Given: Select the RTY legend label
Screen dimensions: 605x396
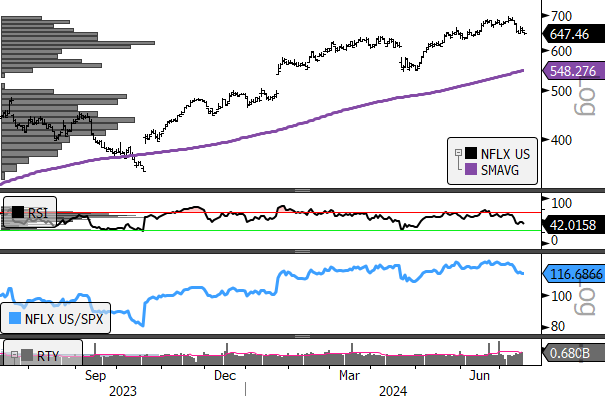Looking at the screenshot, I should 48,356.
